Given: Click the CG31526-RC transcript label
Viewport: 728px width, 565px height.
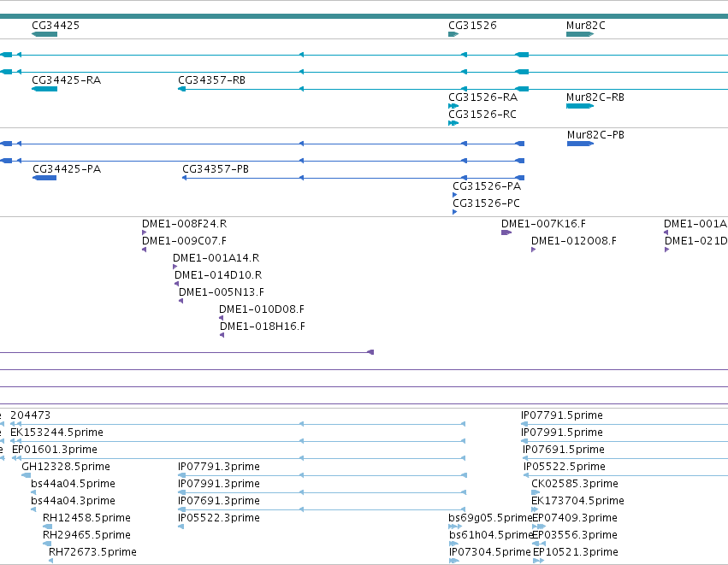Looking at the screenshot, I should (x=482, y=115).
